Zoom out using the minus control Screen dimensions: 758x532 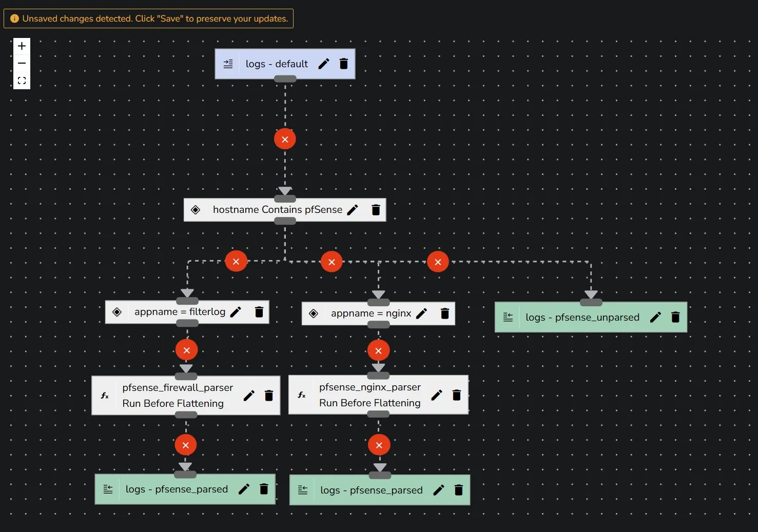pos(22,63)
